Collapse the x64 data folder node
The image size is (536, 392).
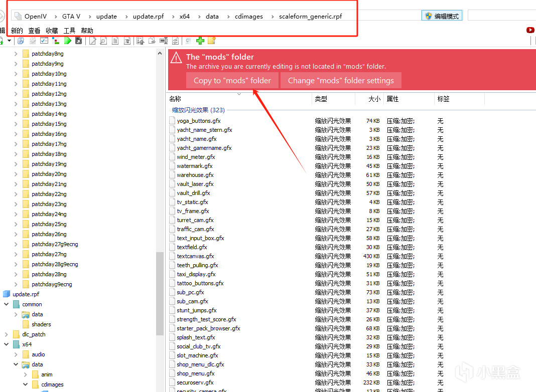(x=16, y=364)
